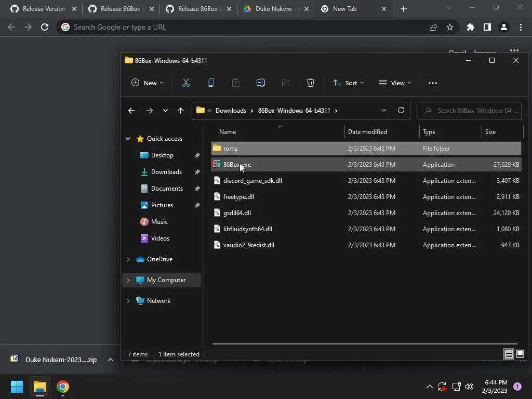Expand Network in navigation pane
This screenshot has height=399, width=532.
click(128, 301)
